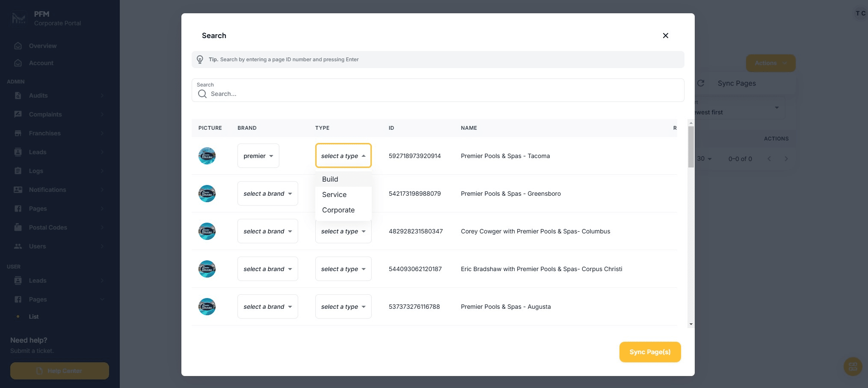
Task: Open the premier brand dropdown for Tacoma
Action: [x=258, y=156]
